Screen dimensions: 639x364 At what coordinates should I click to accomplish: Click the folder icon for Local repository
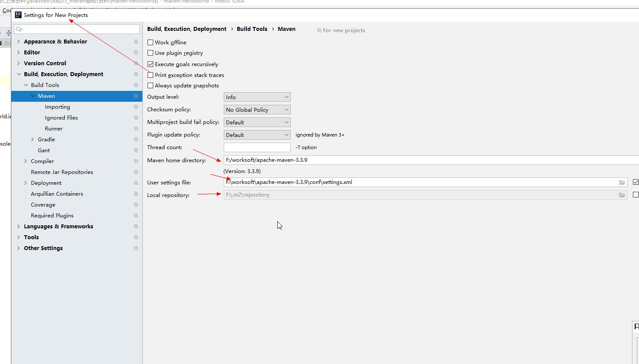click(622, 195)
